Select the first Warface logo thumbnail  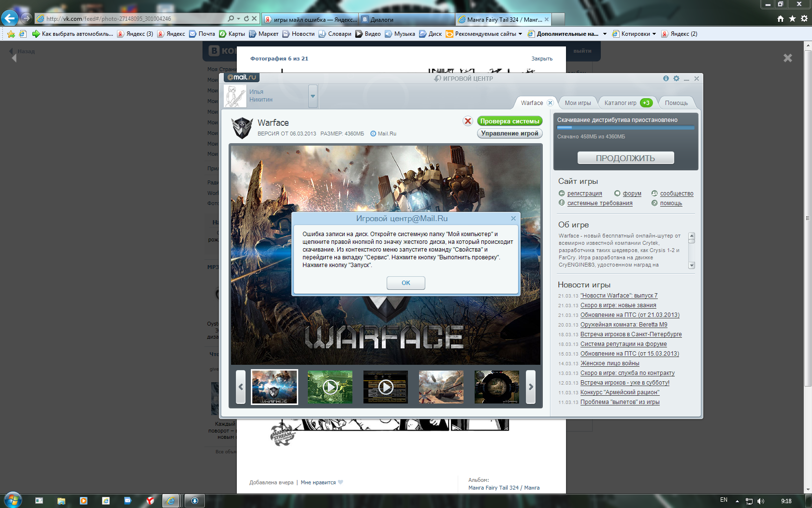[275, 387]
